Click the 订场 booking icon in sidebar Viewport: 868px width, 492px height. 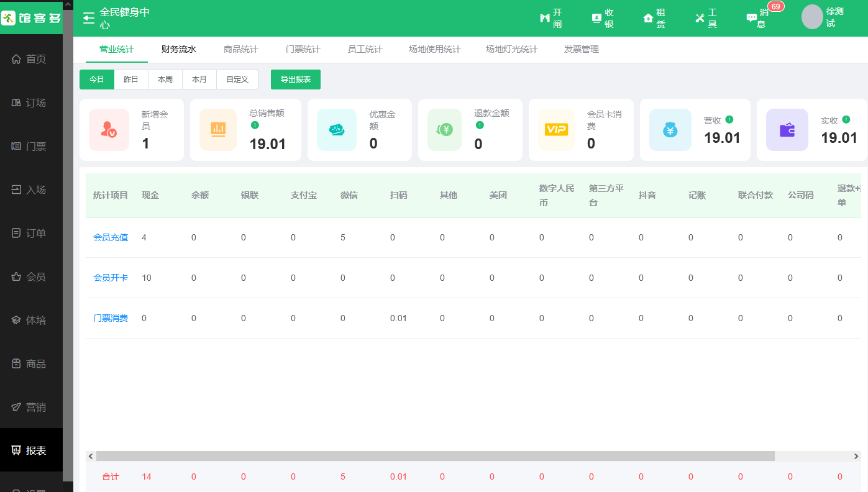click(17, 102)
